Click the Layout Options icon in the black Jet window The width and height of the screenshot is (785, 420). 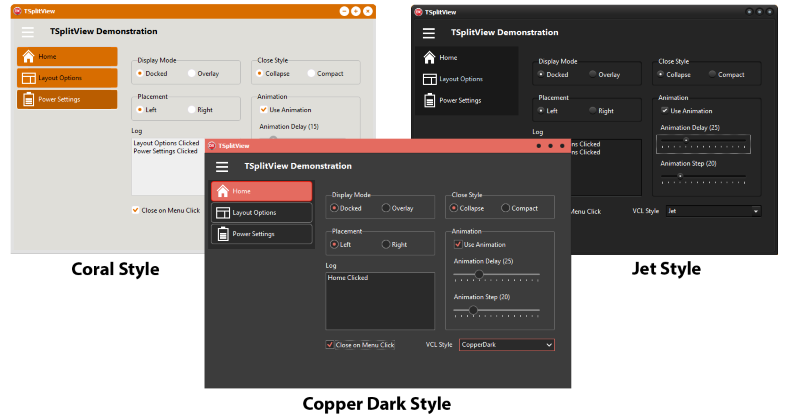coord(429,79)
